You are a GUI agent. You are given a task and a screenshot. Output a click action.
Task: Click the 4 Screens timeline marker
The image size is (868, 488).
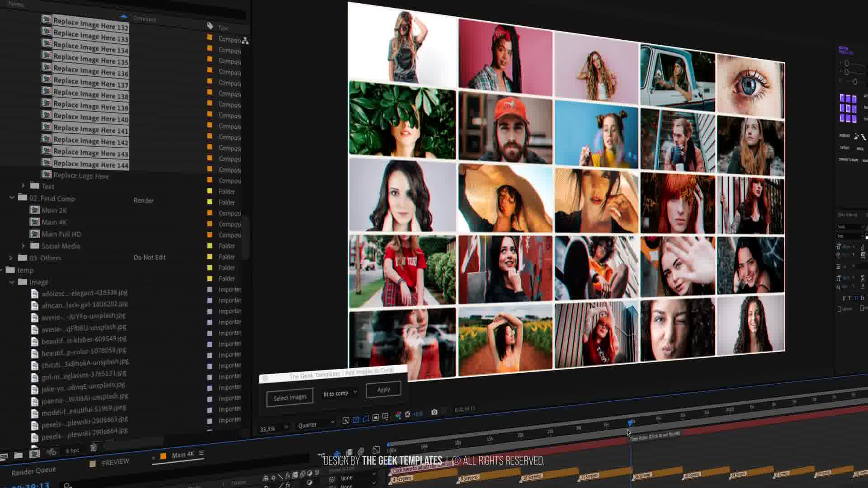(x=401, y=479)
